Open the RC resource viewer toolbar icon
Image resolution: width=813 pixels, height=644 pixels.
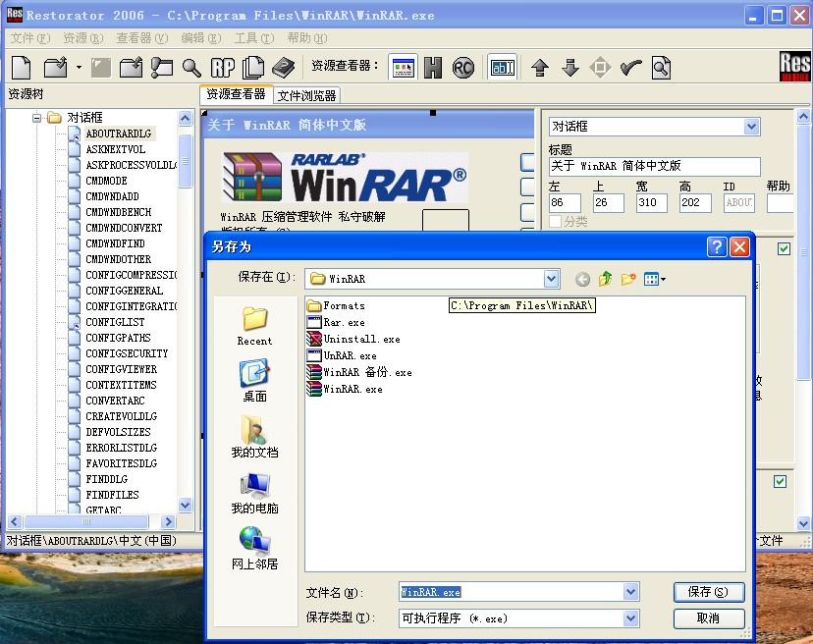click(x=461, y=69)
